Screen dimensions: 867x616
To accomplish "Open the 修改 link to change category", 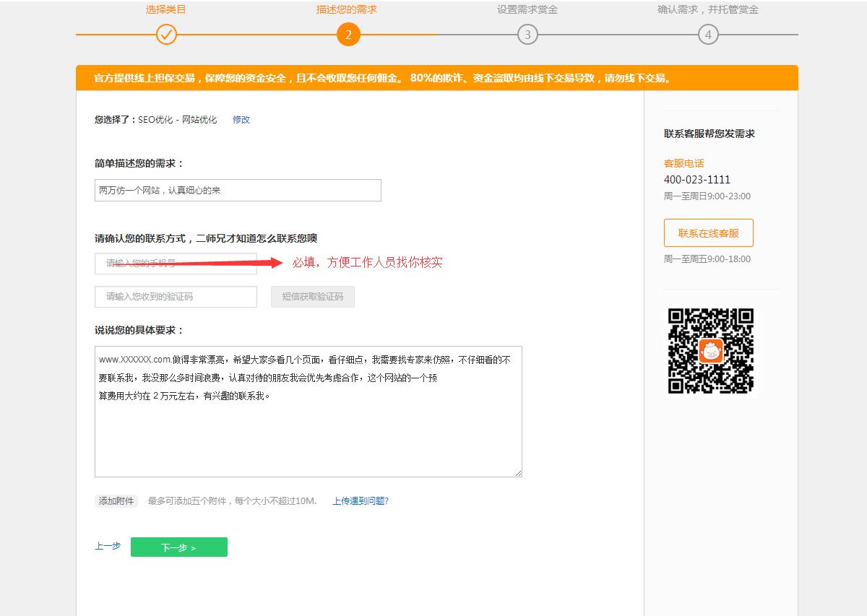I will pyautogui.click(x=241, y=120).
